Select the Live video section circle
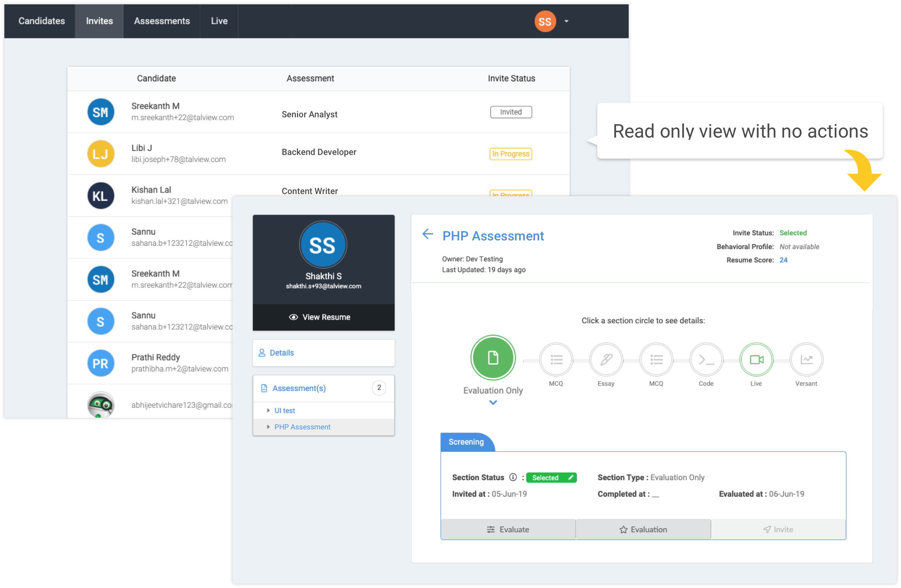This screenshot has width=901, height=588. 756,360
